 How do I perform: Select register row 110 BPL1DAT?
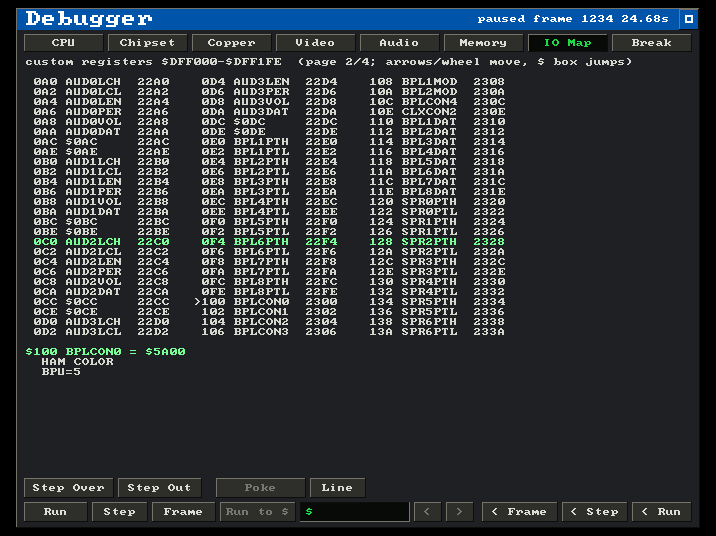click(437, 122)
